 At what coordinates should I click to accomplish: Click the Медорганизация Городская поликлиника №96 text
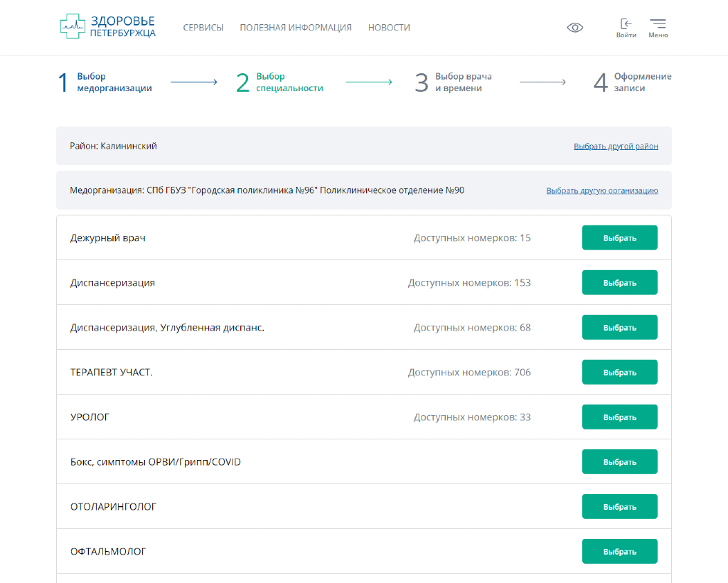tap(267, 191)
